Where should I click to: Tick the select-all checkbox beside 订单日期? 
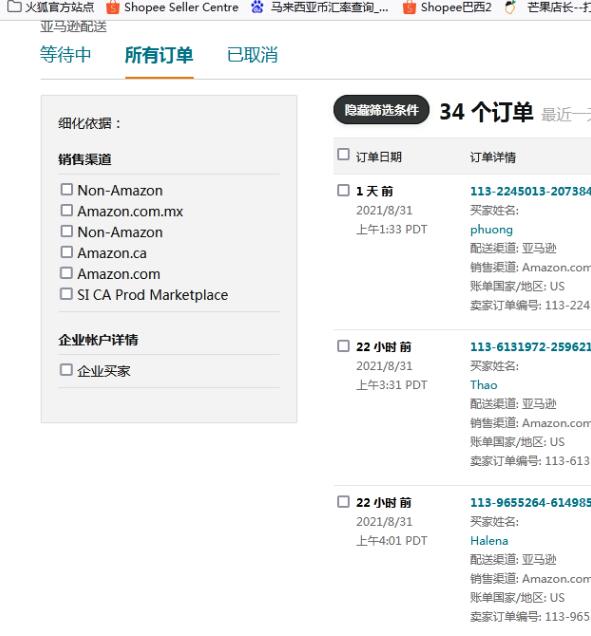344,155
